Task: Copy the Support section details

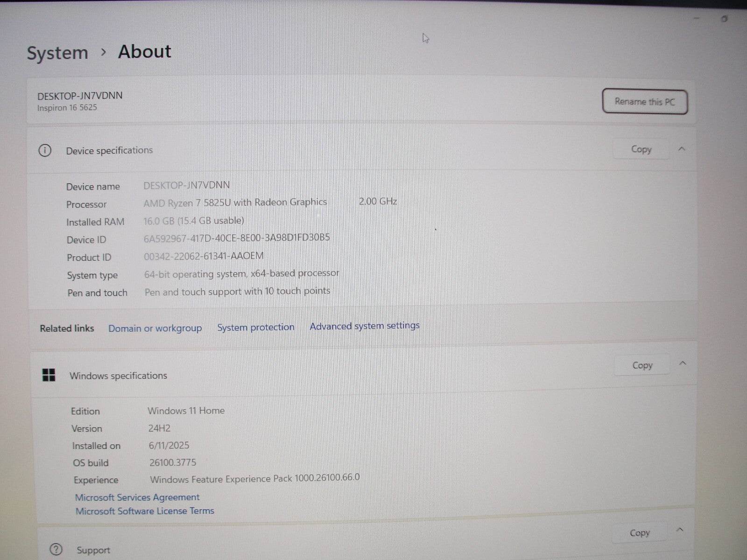Action: [639, 532]
